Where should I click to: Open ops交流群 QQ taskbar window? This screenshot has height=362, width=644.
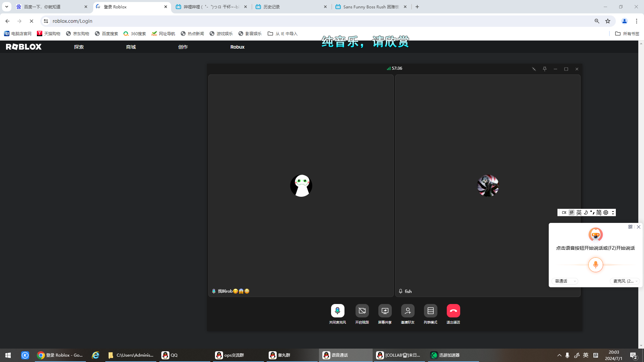point(238,355)
